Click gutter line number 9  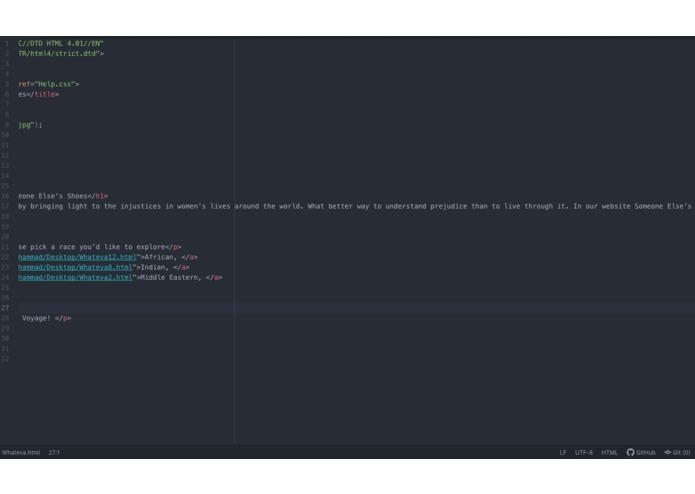(x=7, y=124)
